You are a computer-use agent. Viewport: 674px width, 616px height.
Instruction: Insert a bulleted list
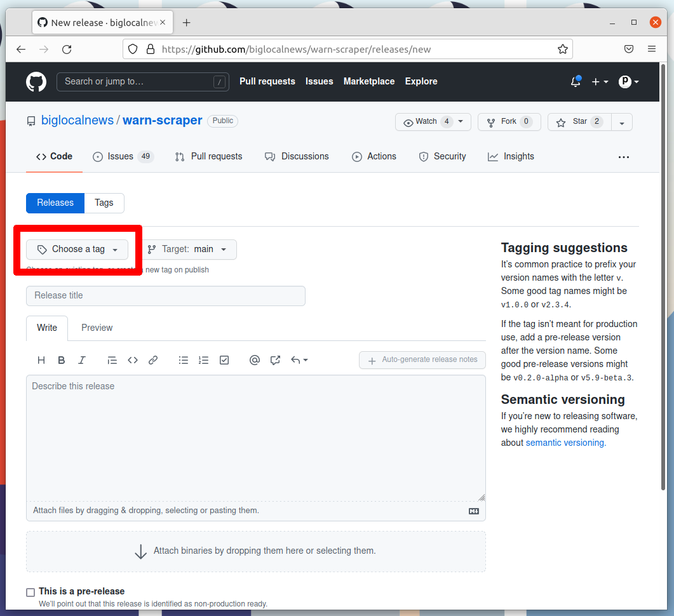point(184,360)
